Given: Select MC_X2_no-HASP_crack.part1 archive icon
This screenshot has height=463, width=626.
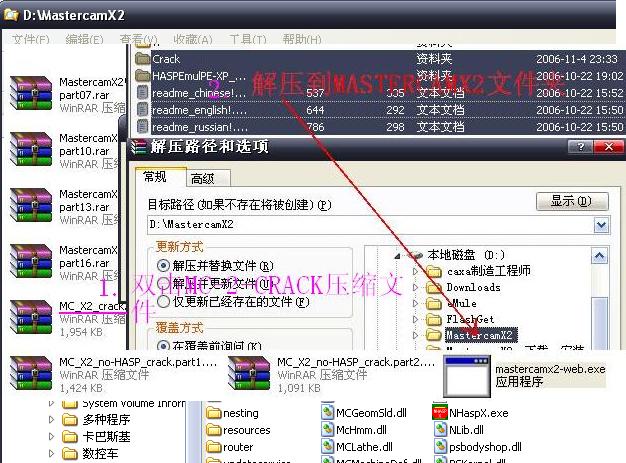Looking at the screenshot, I should (31, 373).
